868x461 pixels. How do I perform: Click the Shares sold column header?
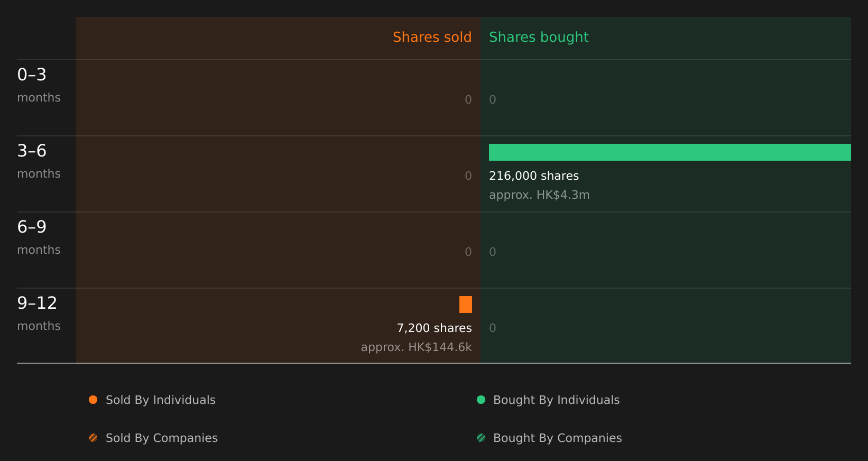click(432, 37)
